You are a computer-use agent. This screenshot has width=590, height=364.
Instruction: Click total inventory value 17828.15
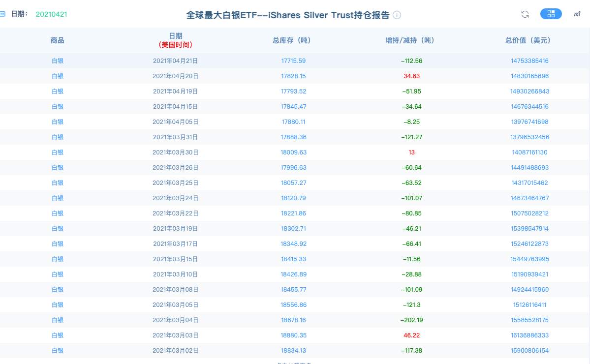293,76
